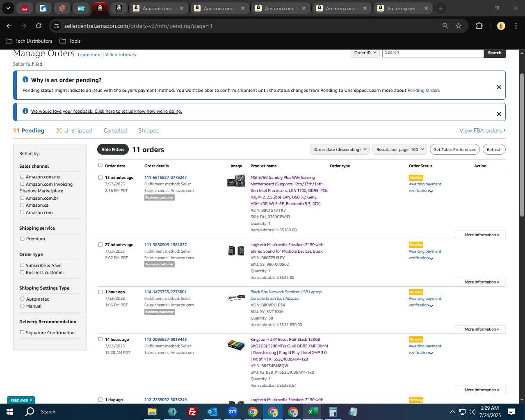Close the FEEDBACK badge with its x

coord(31,400)
